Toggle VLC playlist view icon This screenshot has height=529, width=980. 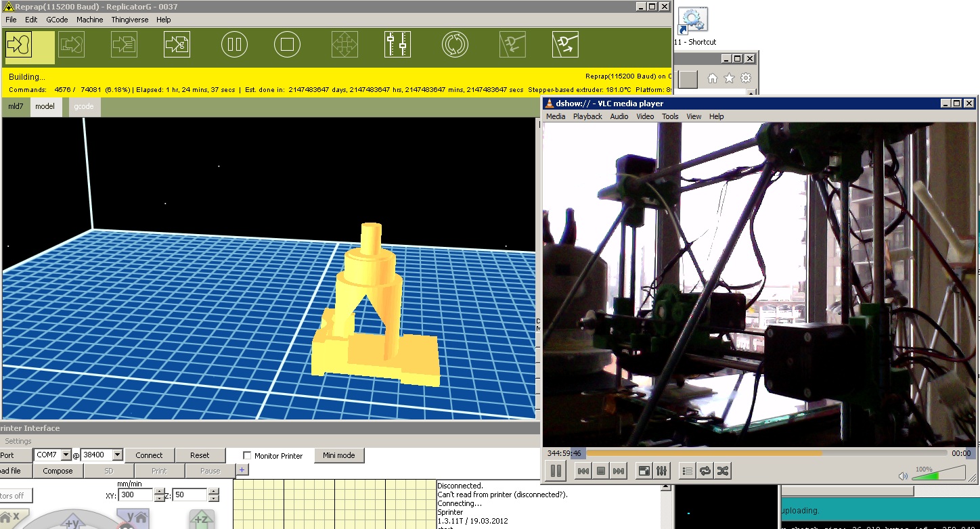687,471
